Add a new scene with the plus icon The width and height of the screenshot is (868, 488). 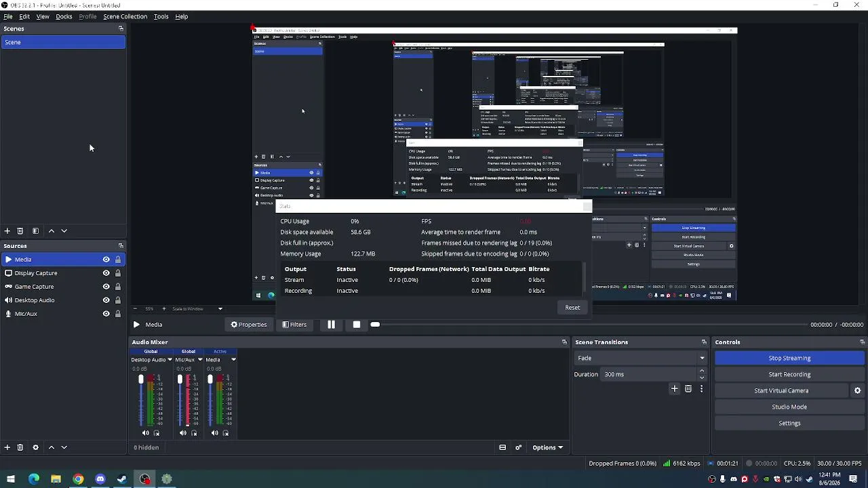point(7,231)
